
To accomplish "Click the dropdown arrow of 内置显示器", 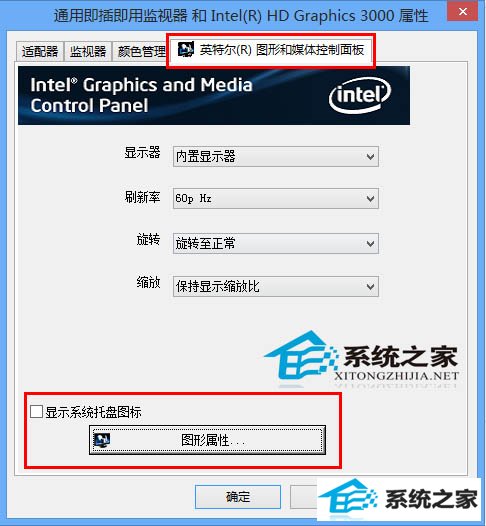I will pyautogui.click(x=370, y=157).
